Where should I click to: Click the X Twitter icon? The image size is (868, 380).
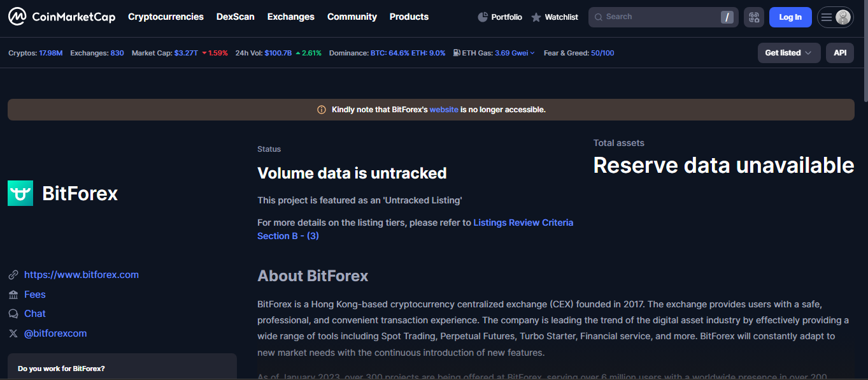click(13, 333)
